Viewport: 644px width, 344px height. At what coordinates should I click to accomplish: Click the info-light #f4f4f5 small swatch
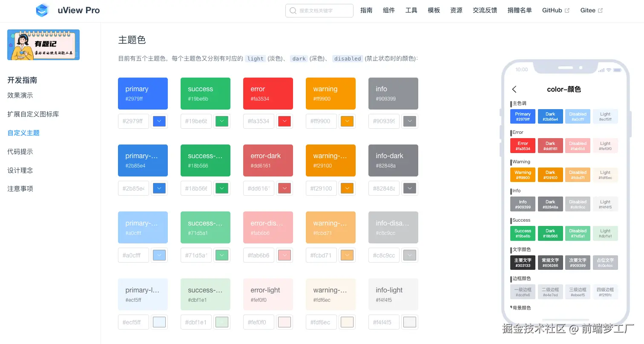410,322
